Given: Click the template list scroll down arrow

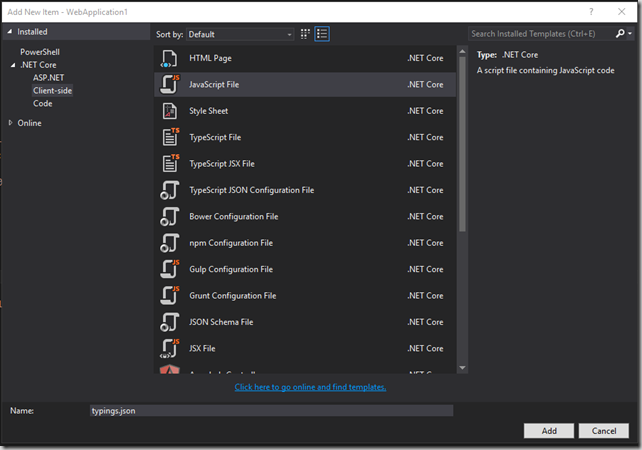Looking at the screenshot, I should (462, 368).
